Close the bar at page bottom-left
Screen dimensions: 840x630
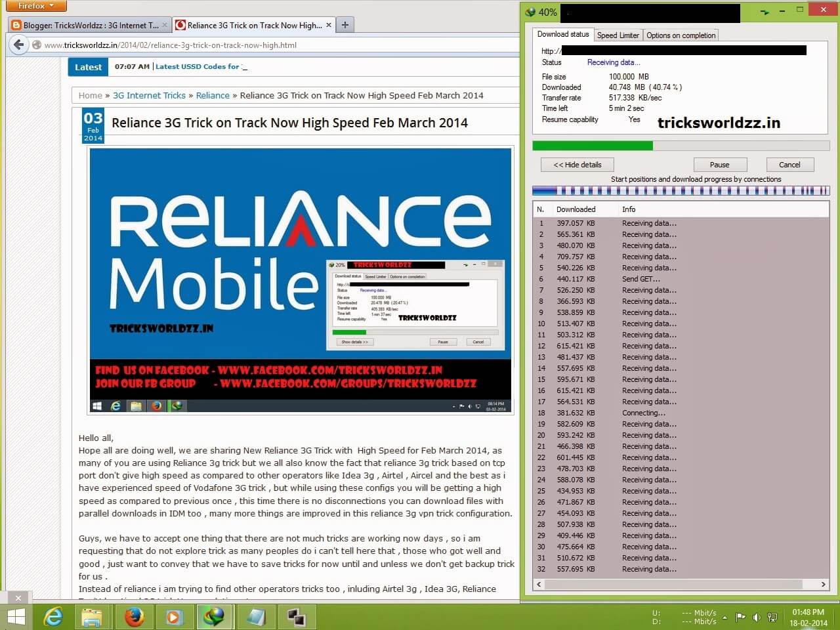tap(18, 598)
